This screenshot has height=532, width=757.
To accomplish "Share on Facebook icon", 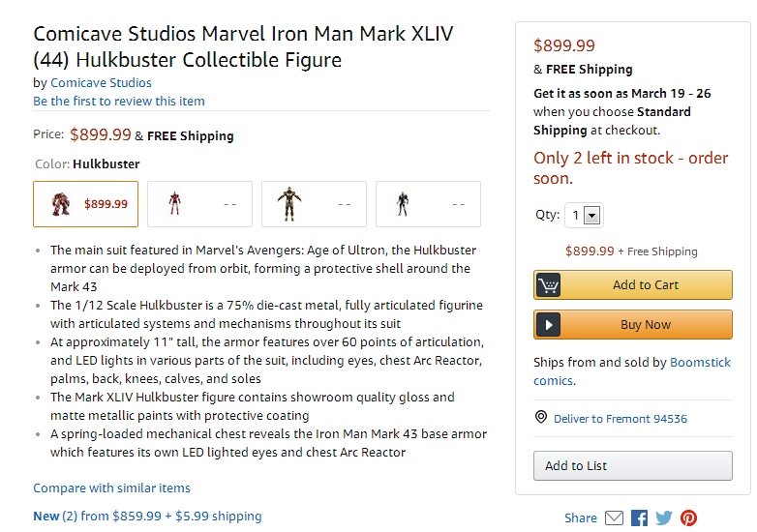I will (x=639, y=518).
